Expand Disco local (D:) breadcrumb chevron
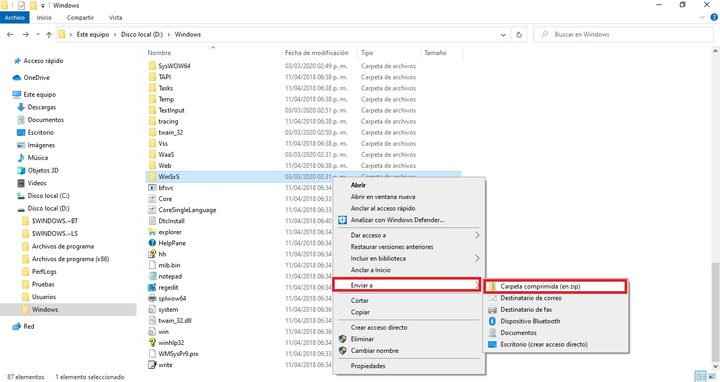The image size is (720, 382). [x=169, y=34]
